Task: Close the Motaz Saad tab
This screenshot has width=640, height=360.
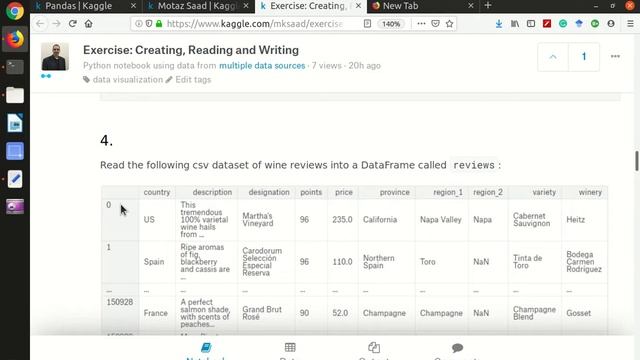Action: coord(246,6)
